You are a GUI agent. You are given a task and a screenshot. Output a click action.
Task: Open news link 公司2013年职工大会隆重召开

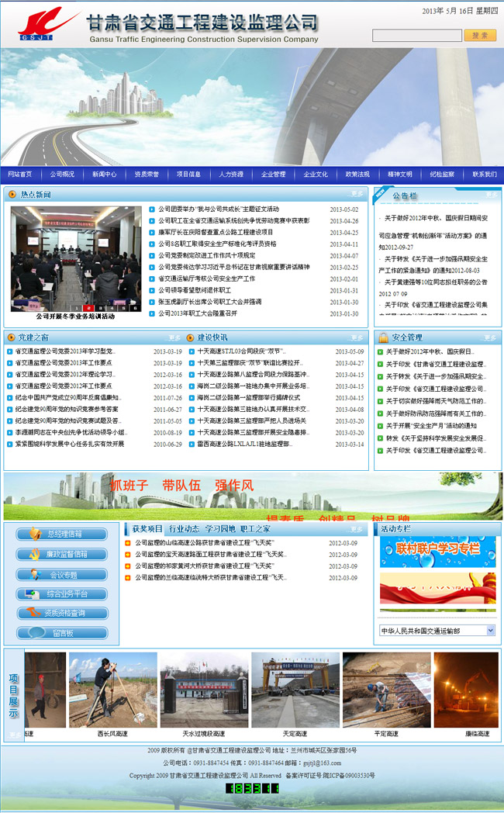198,314
